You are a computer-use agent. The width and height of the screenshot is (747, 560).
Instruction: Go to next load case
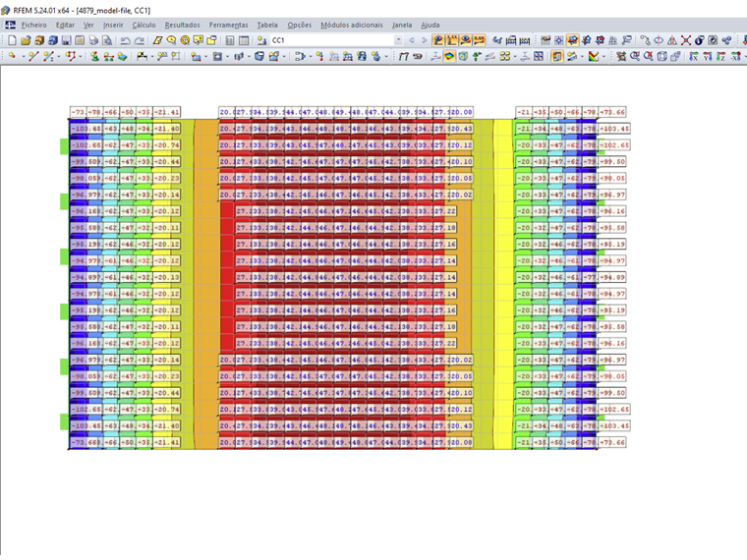pyautogui.click(x=424, y=40)
